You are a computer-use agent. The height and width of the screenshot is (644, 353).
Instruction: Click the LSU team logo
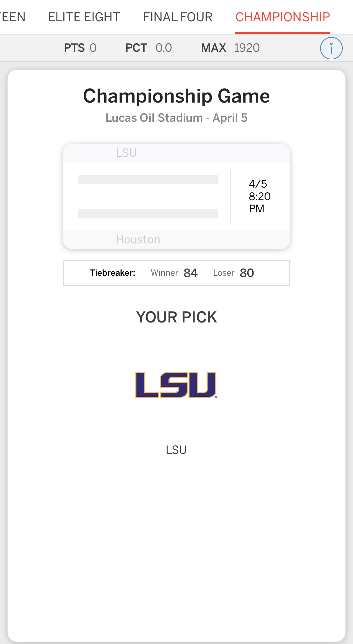pyautogui.click(x=176, y=385)
